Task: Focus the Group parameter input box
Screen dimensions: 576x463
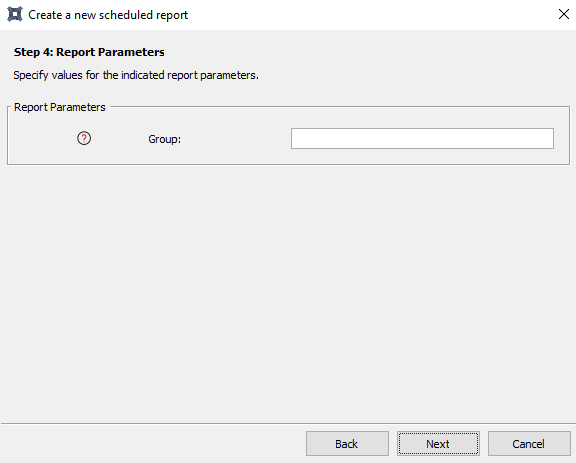Action: [x=422, y=139]
